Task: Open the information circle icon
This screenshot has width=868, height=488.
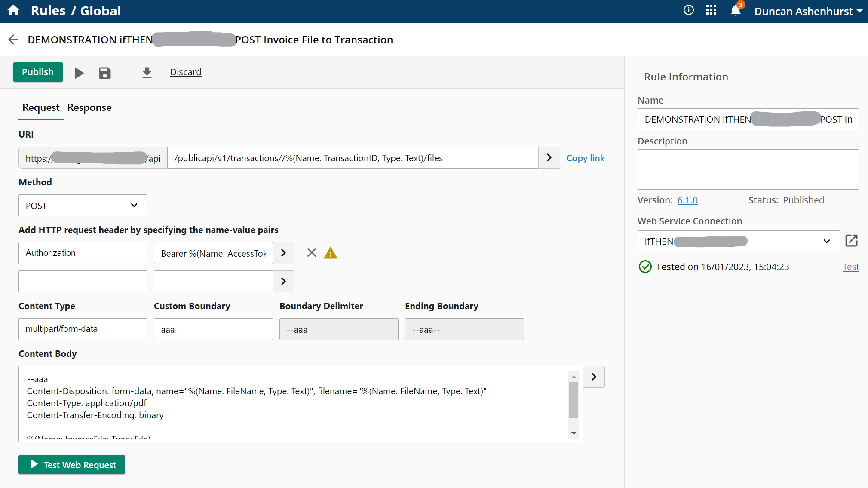Action: [688, 10]
